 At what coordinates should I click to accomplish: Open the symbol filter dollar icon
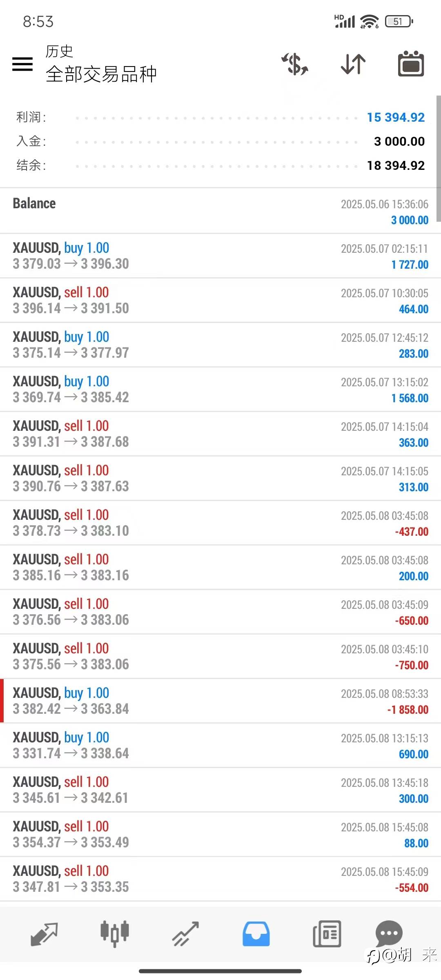295,64
